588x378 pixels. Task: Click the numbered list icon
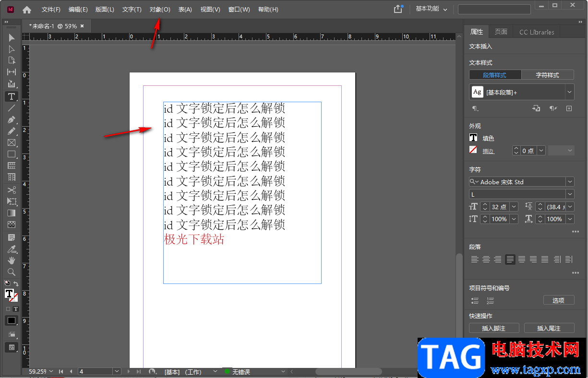pos(490,301)
